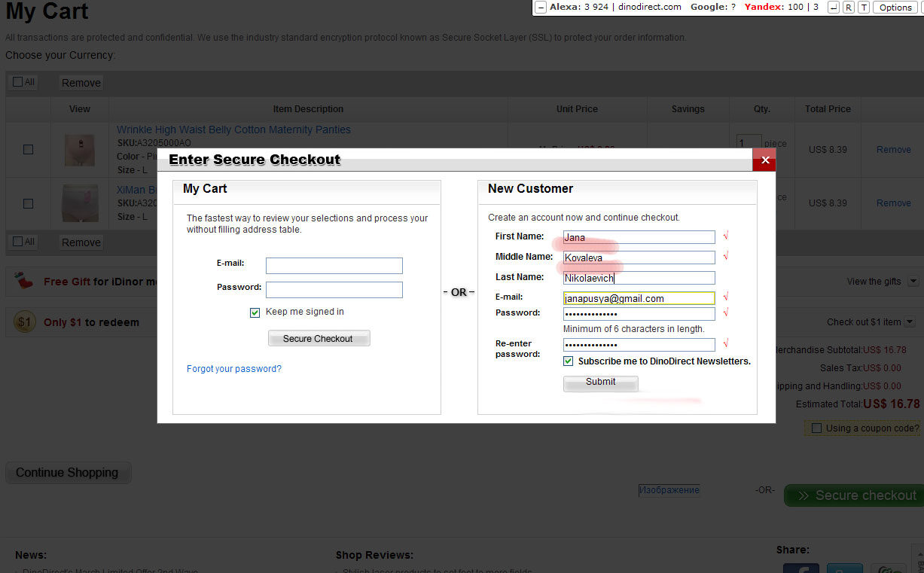
Task: Expand the View the gifts dropdown
Action: (x=913, y=282)
